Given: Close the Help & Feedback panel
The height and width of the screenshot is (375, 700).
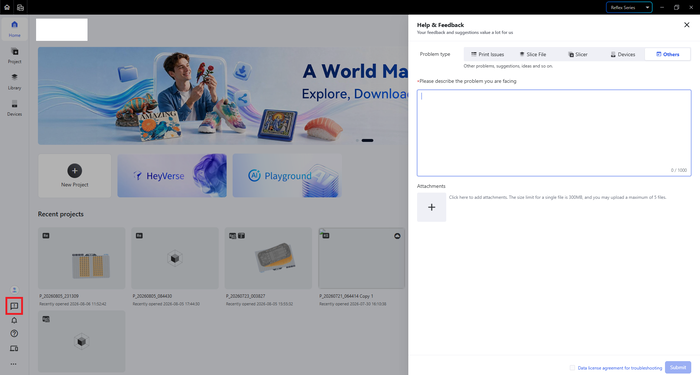Looking at the screenshot, I should (687, 25).
